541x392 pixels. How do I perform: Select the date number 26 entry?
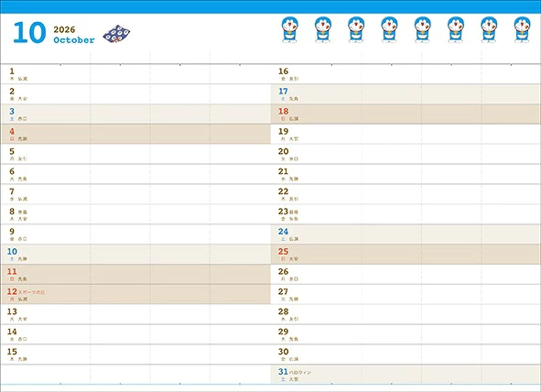coord(283,272)
